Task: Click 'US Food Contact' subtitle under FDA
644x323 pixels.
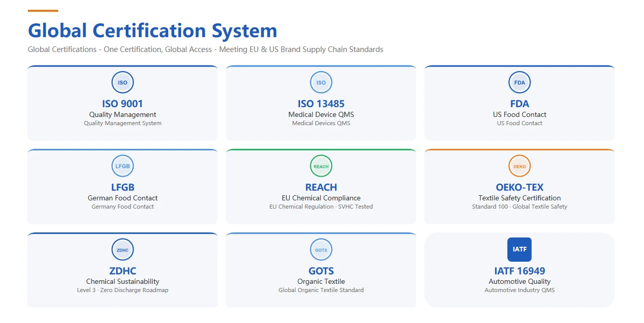Action: coord(520,114)
